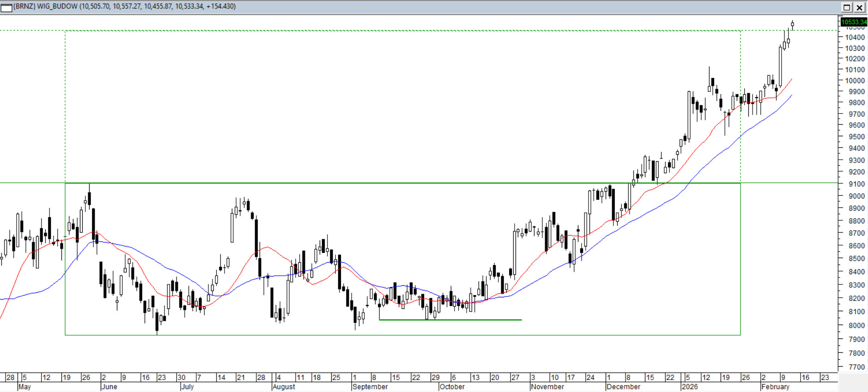
Task: Click the September label on time axis
Action: (x=370, y=387)
